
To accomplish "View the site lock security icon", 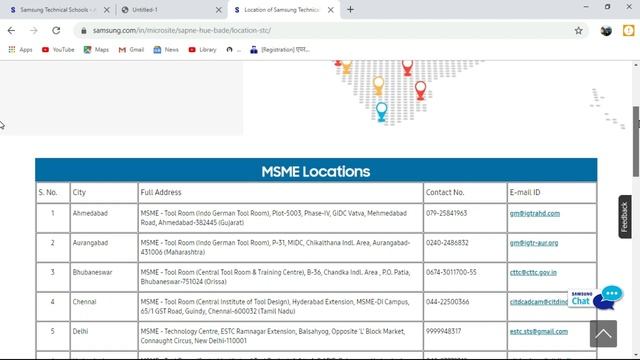I will (84, 31).
